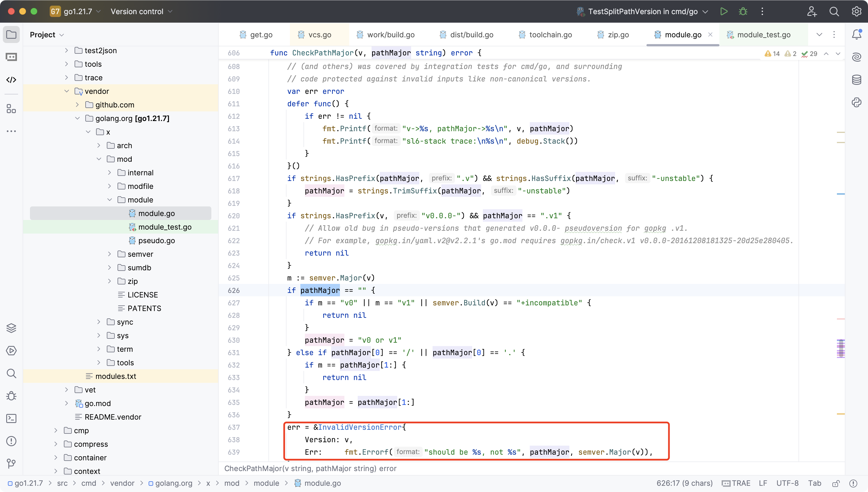Open the Terminal tool window icon
Viewport: 868px width, 492px height.
(x=11, y=418)
